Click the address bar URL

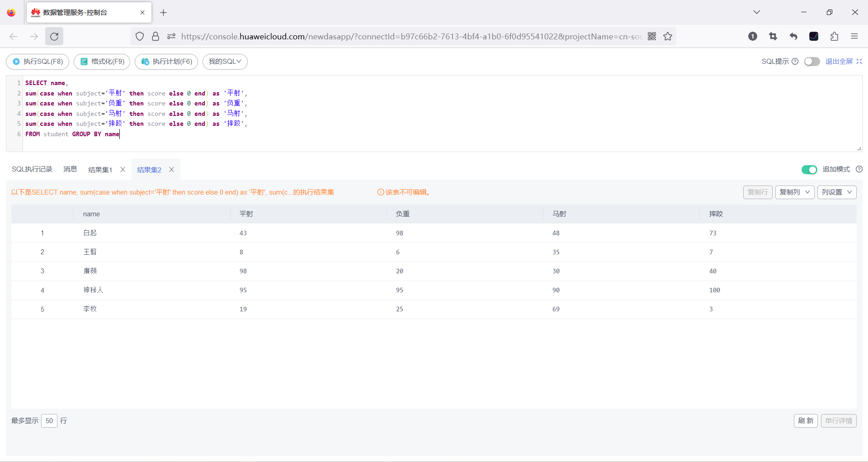(411, 36)
